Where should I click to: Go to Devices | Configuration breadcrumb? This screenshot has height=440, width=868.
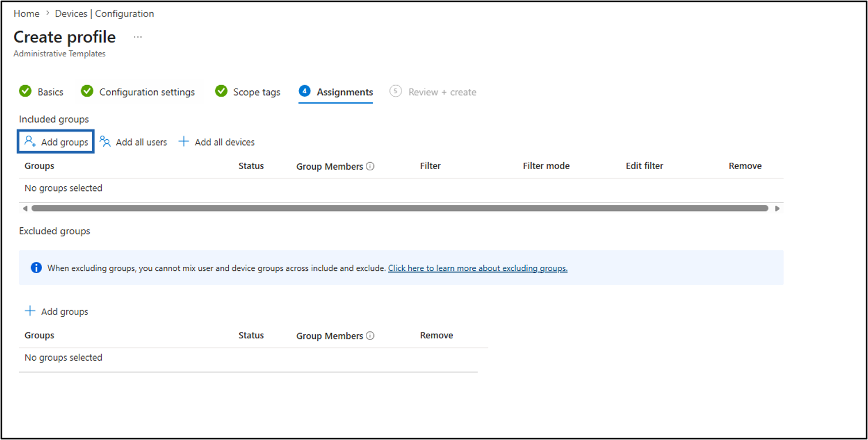(x=104, y=13)
